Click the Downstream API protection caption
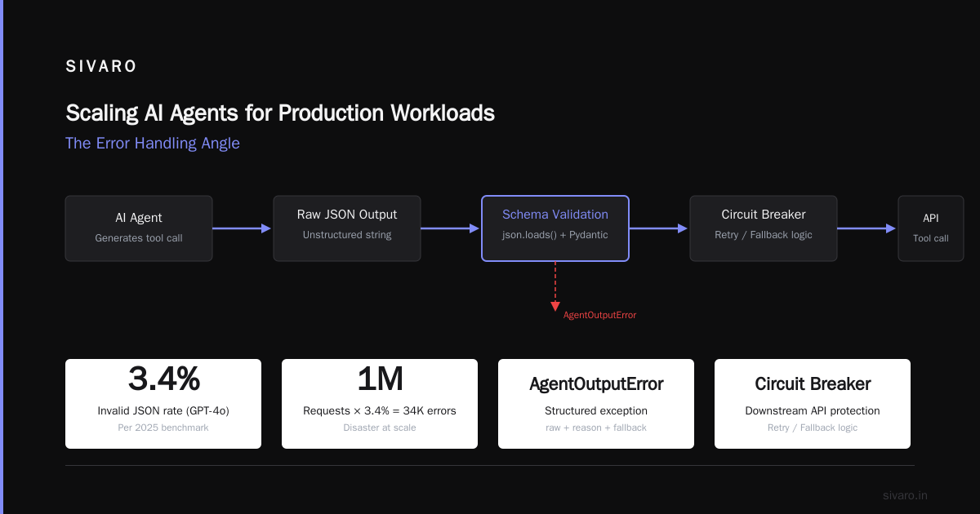The height and width of the screenshot is (514, 980). tap(813, 410)
